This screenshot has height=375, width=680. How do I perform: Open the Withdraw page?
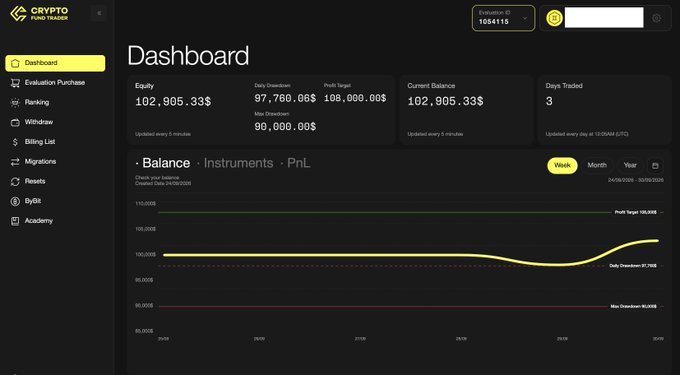click(39, 122)
